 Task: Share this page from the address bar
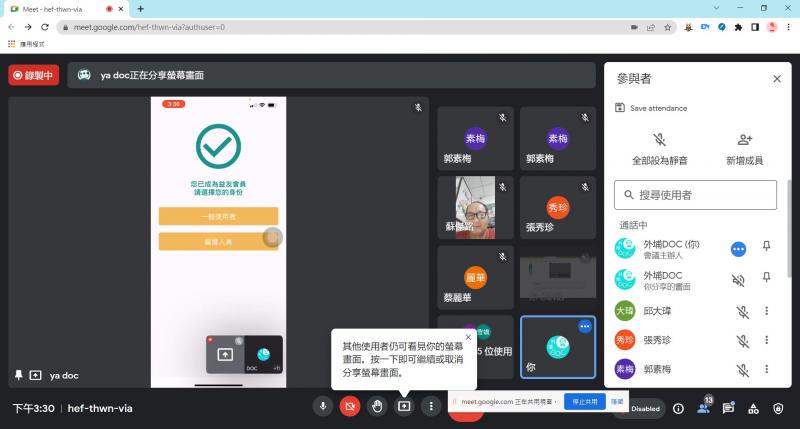(651, 28)
